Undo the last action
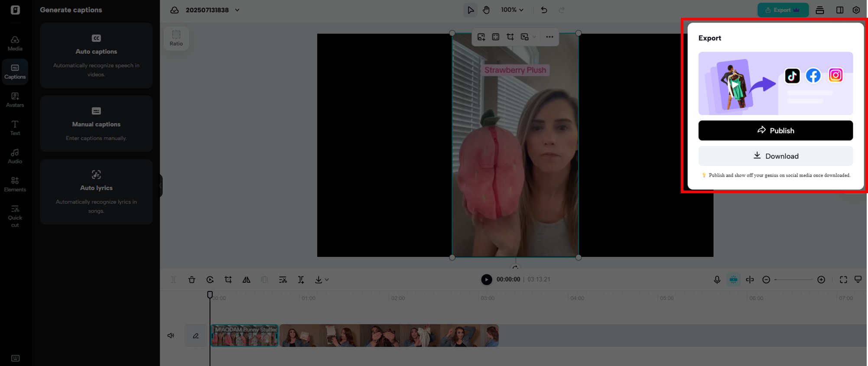The height and width of the screenshot is (366, 868). click(544, 10)
